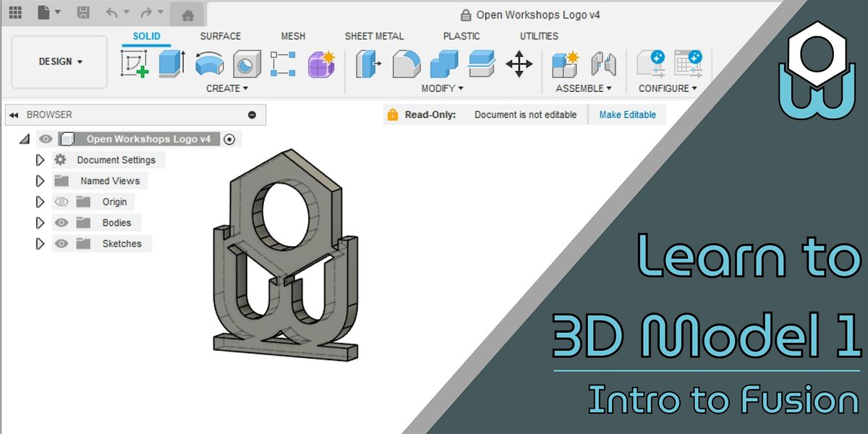Select the Move/Copy tool
Viewport: 868px width, 434px height.
(519, 64)
